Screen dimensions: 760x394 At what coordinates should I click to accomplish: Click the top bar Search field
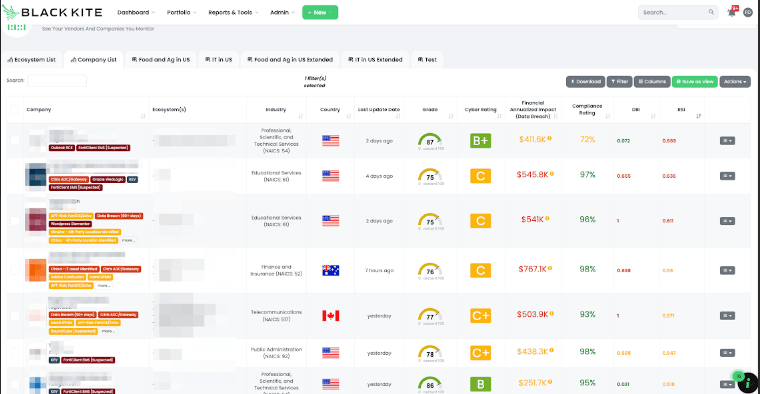coord(678,13)
